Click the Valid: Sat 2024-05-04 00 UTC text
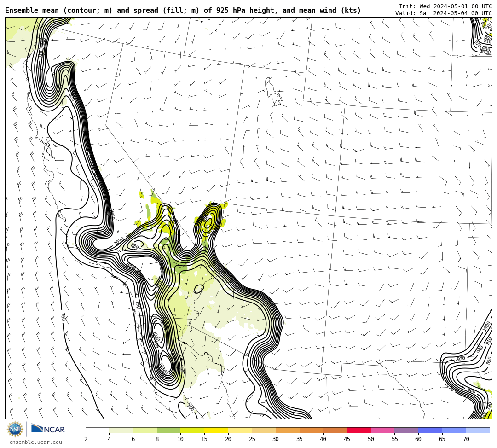Image resolution: width=497 pixels, height=448 pixels. point(444,13)
